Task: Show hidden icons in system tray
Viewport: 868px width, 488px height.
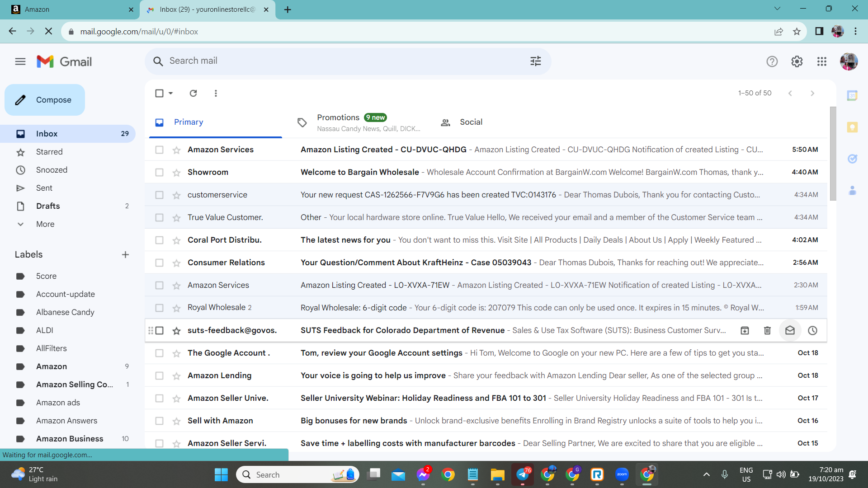Action: (x=707, y=474)
